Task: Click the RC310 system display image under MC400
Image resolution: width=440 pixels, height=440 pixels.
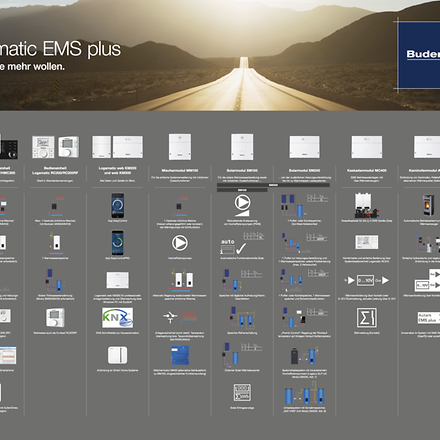Action: pyautogui.click(x=367, y=242)
